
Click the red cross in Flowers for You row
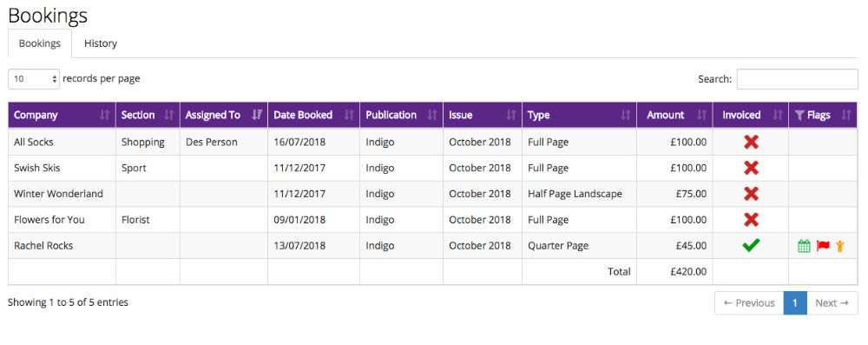pos(751,220)
